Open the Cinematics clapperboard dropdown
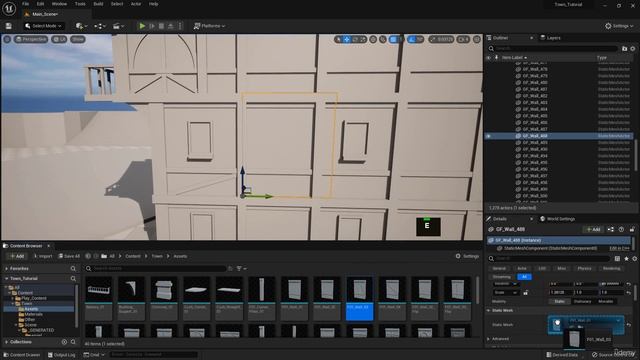The height and width of the screenshot is (360, 640). point(118,26)
